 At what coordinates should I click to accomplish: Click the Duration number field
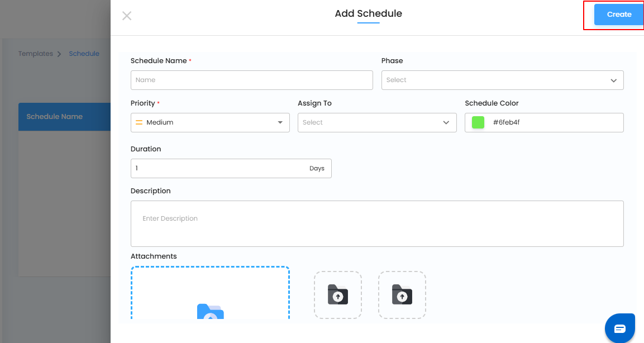coord(218,168)
